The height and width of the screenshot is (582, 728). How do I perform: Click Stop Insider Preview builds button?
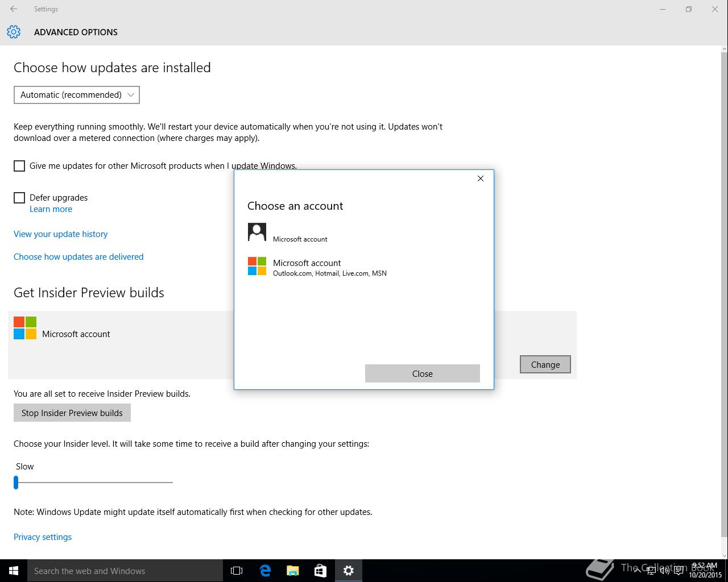(72, 413)
